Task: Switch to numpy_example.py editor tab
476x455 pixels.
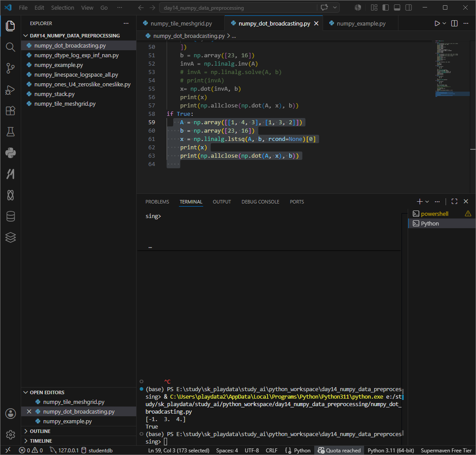Action: (361, 23)
